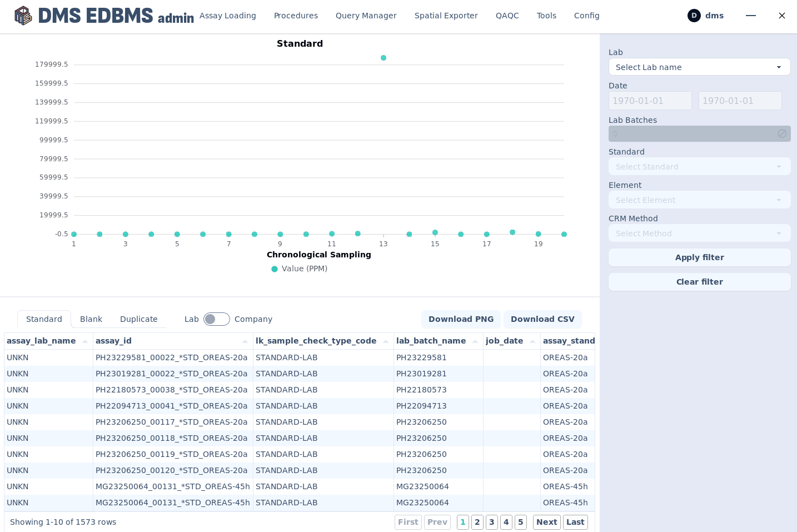Expand the CRM Method dropdown
Image resolution: width=797 pixels, height=532 pixels.
699,233
